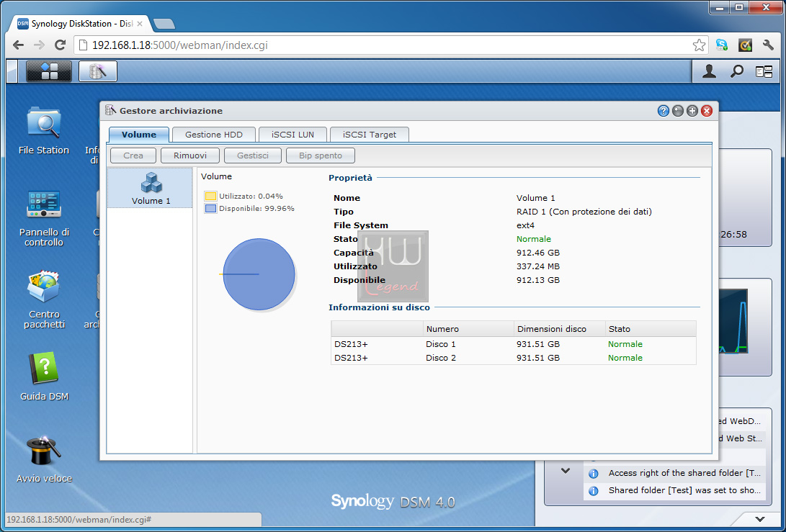Click the DSM search magnifier icon

click(736, 72)
